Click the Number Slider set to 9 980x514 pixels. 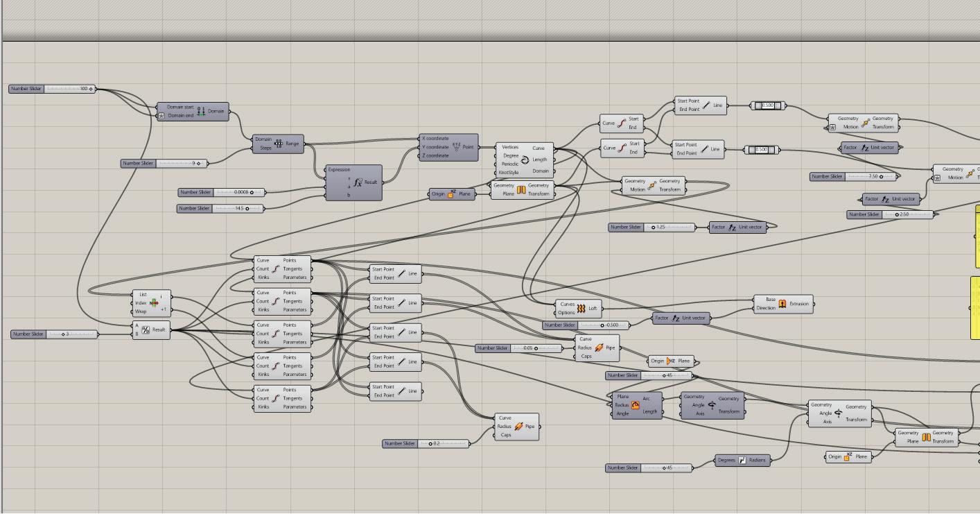(x=164, y=164)
